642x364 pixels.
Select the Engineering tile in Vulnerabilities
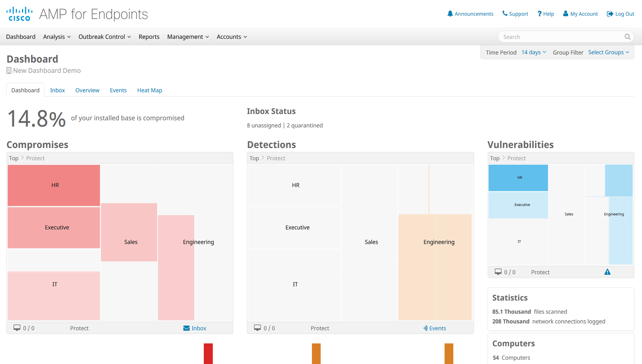(621, 230)
